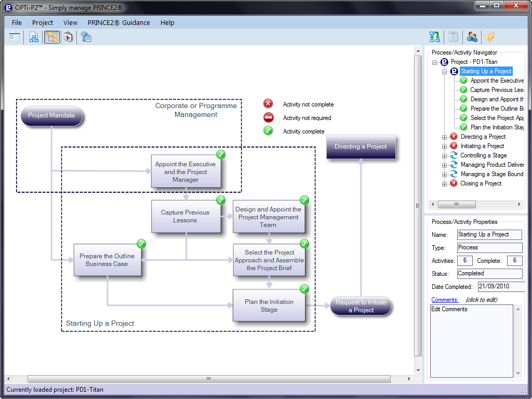
Task: Click green check badge on Design and Appoint box
Action: click(304, 200)
